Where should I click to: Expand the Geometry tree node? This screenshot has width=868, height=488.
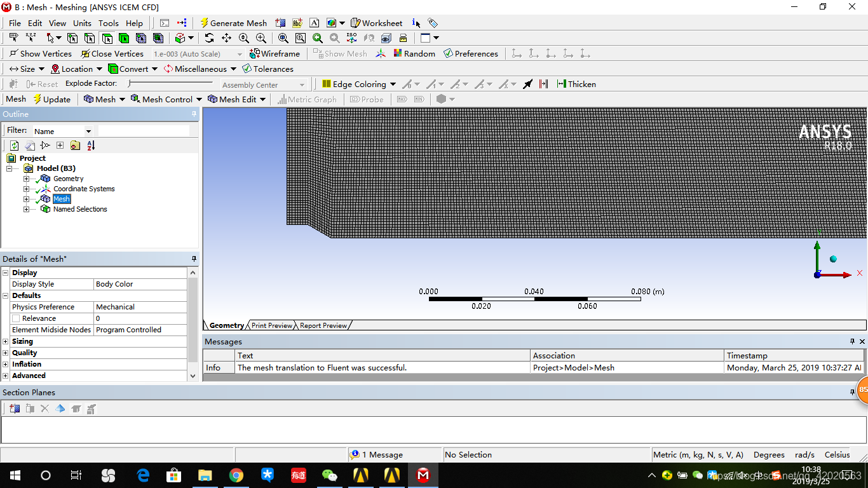(x=26, y=179)
